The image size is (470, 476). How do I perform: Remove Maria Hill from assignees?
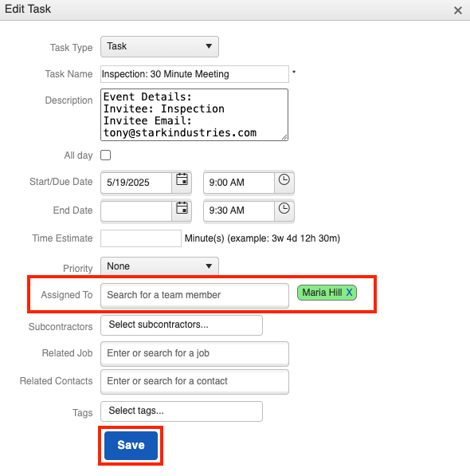click(350, 293)
